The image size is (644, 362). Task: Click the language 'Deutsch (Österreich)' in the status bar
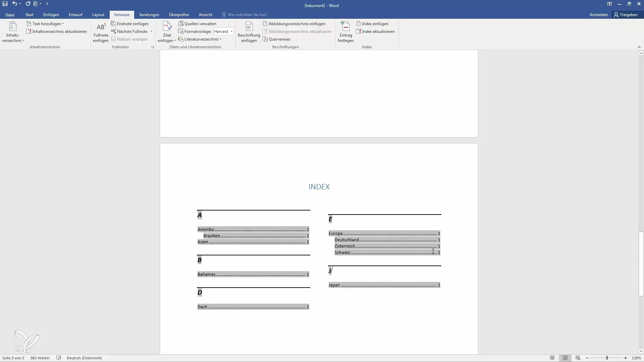tap(84, 358)
